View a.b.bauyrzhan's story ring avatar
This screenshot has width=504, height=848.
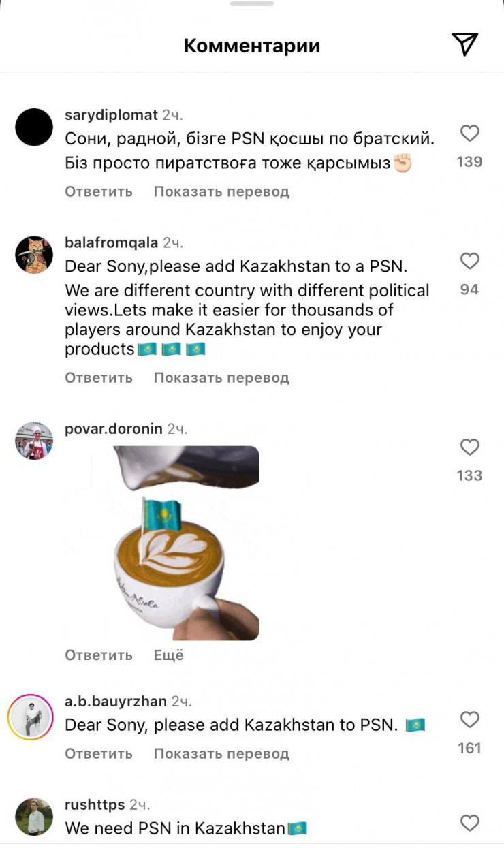(31, 717)
